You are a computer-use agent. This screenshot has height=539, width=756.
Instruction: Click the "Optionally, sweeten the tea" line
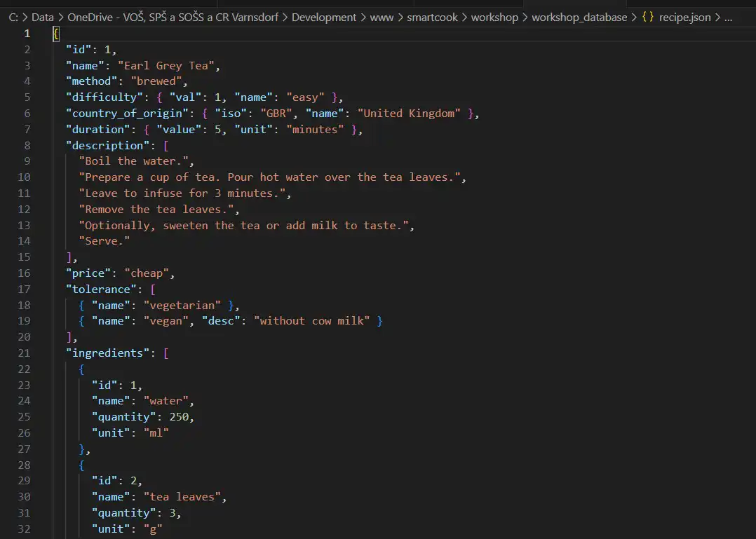(x=243, y=226)
